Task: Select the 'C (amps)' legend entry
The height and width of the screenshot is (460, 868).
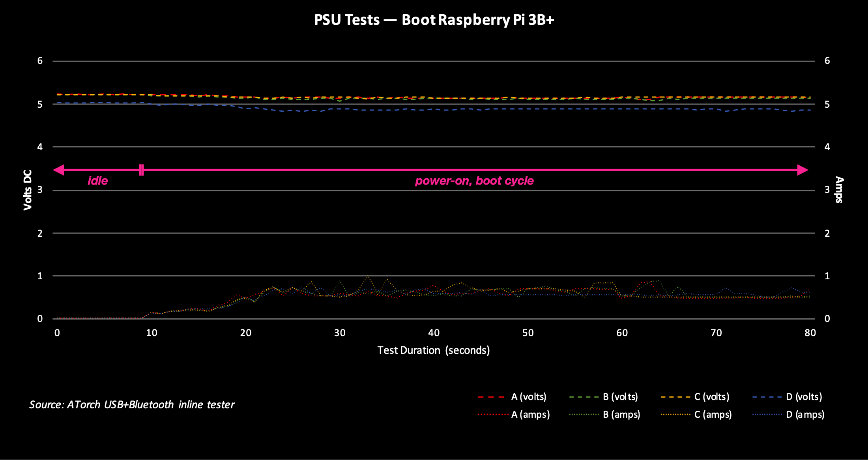Action: click(x=713, y=414)
